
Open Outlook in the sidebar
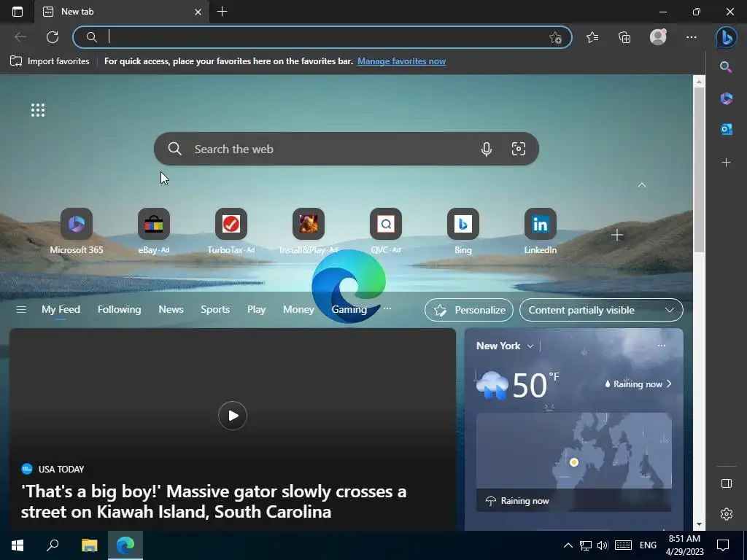point(726,129)
